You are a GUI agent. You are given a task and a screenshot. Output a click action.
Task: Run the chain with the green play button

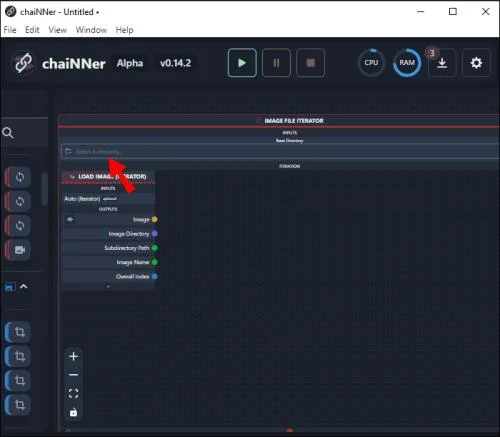click(242, 63)
